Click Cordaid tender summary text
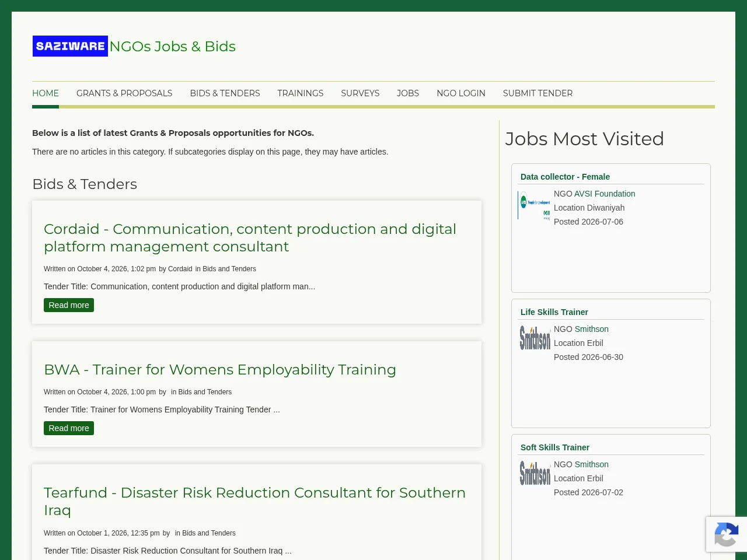 coord(179,286)
